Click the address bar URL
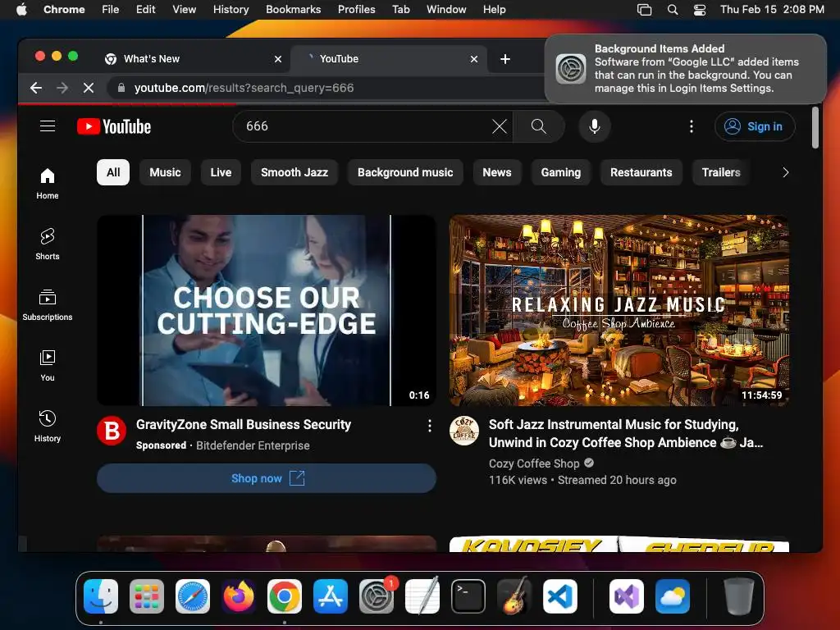 (244, 88)
